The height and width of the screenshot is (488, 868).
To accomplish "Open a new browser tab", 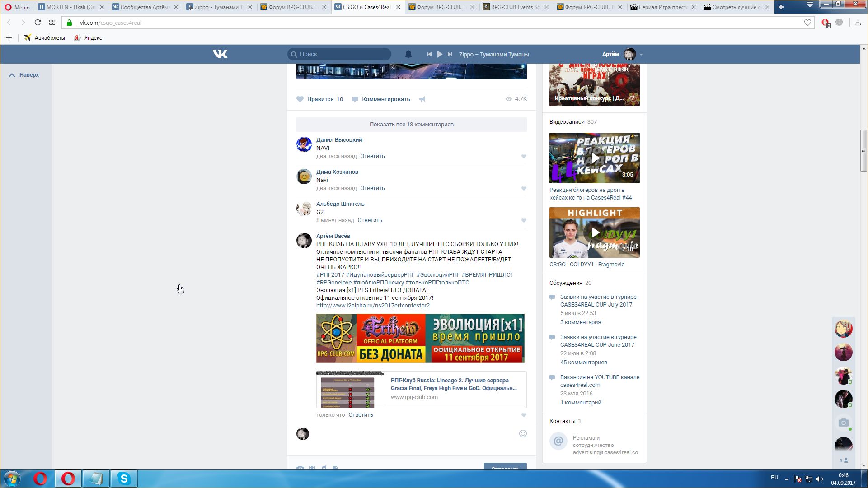I will [x=781, y=7].
